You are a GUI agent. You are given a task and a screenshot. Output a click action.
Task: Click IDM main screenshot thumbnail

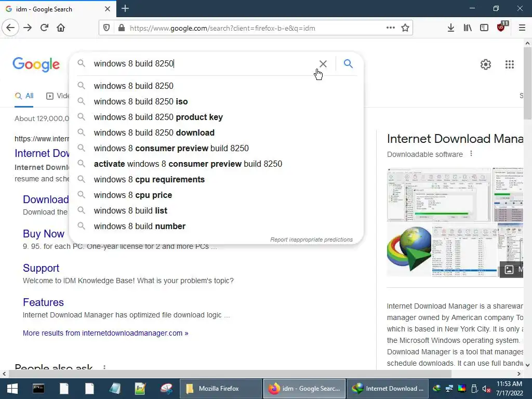coord(438,195)
